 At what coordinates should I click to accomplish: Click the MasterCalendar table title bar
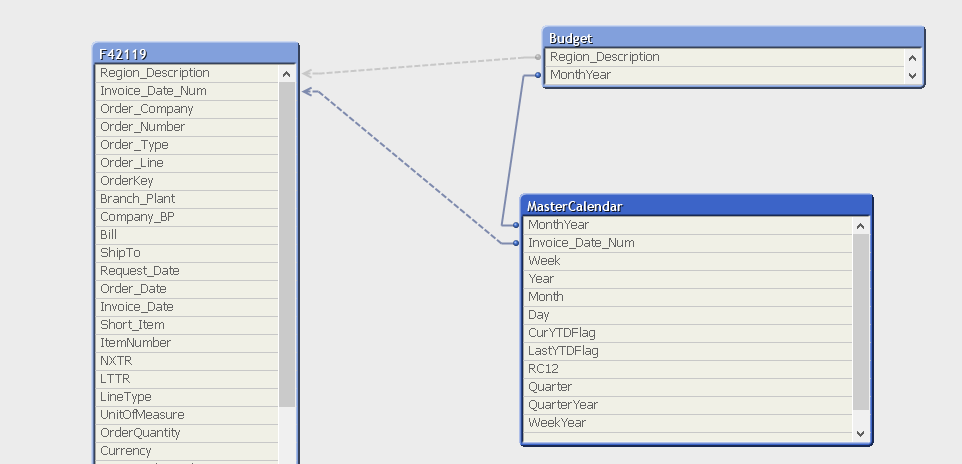(x=696, y=206)
